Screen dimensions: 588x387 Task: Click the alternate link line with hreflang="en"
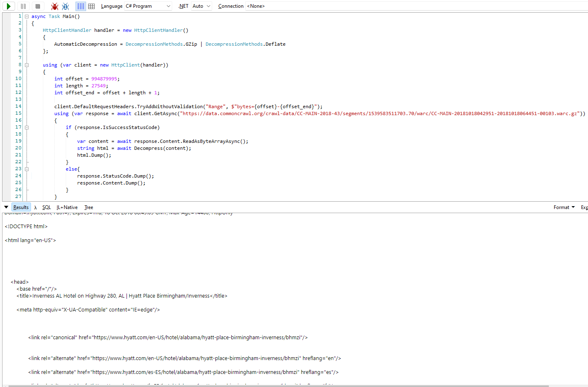click(x=184, y=358)
